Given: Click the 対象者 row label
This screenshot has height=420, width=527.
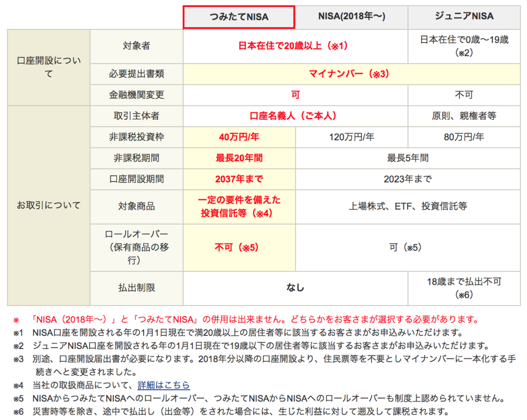Looking at the screenshot, I should (x=136, y=46).
